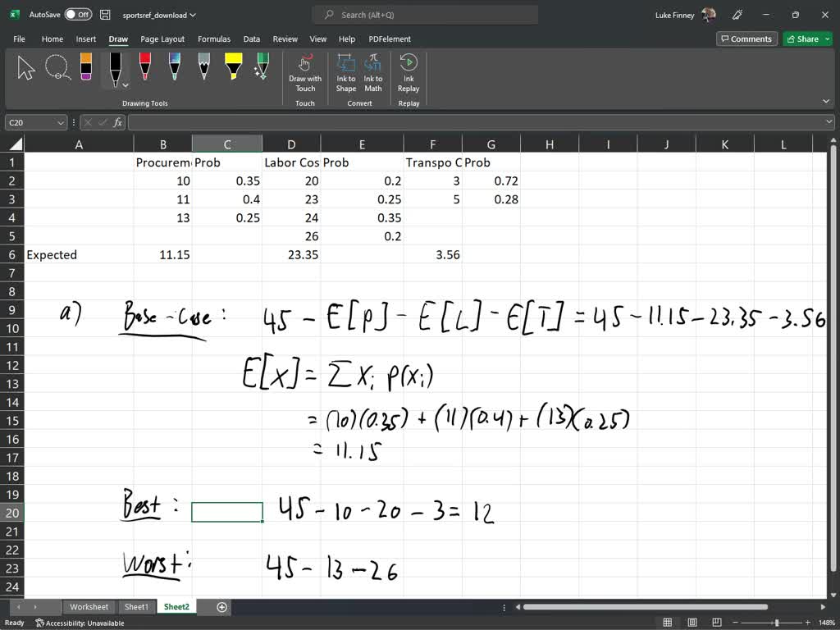840x630 pixels.
Task: Select the pencil drawing tool
Action: point(204,67)
